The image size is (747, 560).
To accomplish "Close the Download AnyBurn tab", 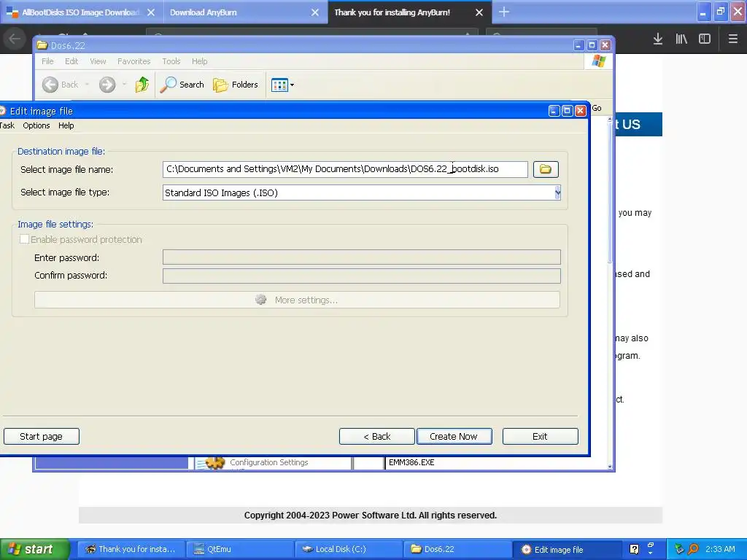I will point(315,12).
